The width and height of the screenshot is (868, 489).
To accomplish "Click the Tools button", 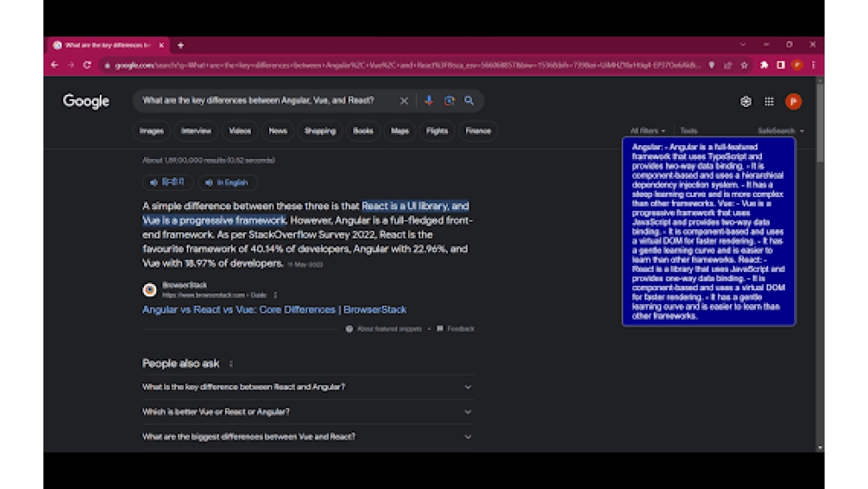I will point(688,130).
